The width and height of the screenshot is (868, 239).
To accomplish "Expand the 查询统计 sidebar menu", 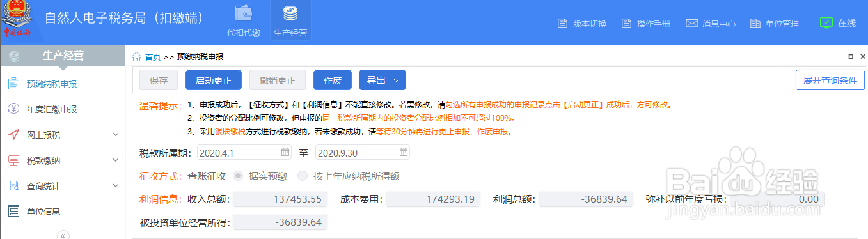I will click(116, 186).
